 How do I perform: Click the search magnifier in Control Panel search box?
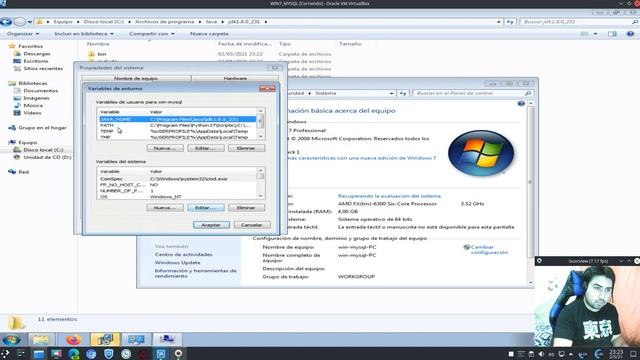tap(528, 93)
